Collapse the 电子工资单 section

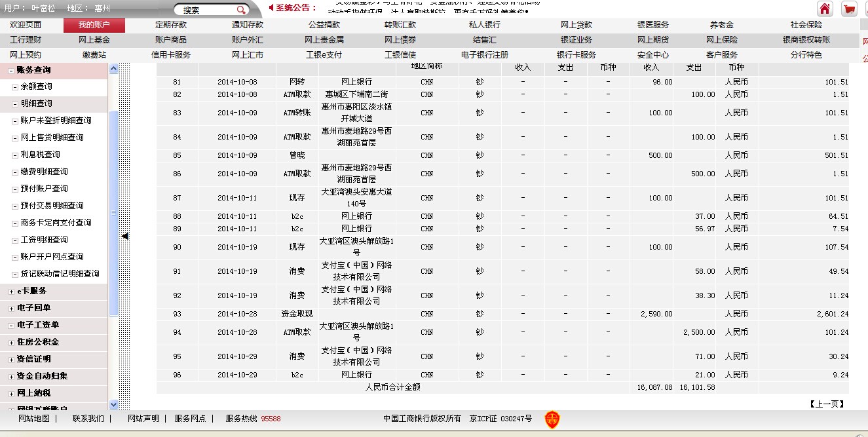pos(11,325)
